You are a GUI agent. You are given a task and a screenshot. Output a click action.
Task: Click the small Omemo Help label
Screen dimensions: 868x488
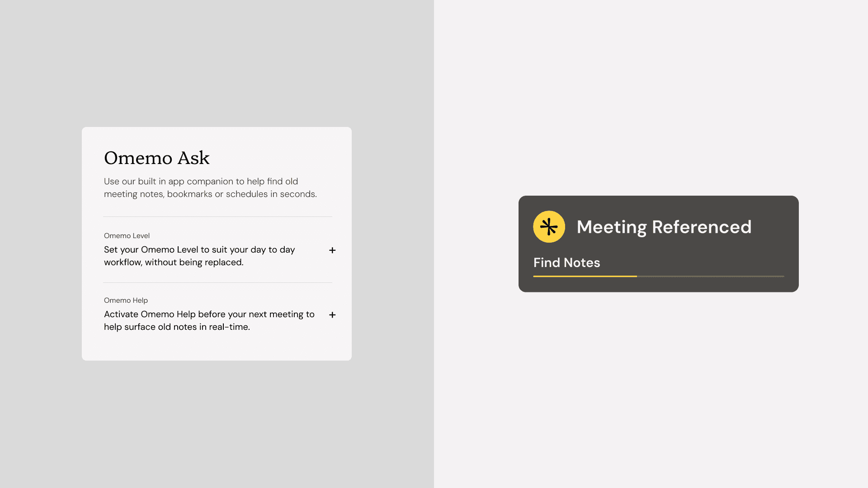point(126,300)
